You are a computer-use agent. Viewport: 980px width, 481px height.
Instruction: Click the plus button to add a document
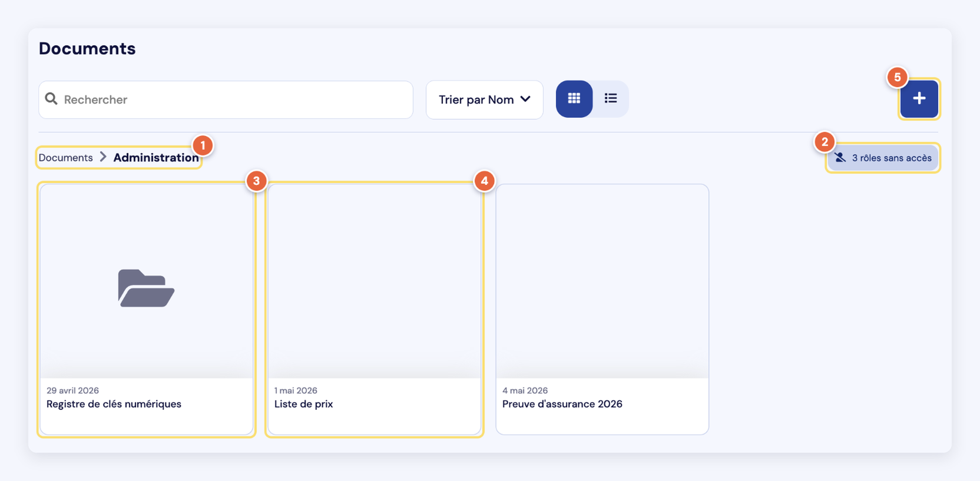919,99
